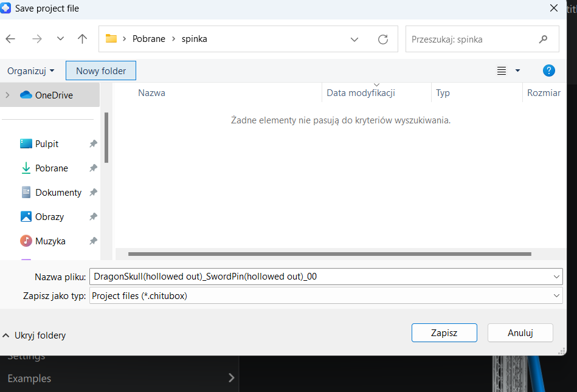Go back to previous folder
This screenshot has height=392, width=577.
pos(10,39)
